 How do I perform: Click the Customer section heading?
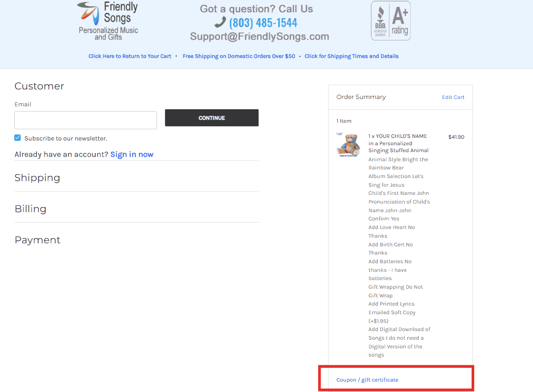tap(39, 86)
